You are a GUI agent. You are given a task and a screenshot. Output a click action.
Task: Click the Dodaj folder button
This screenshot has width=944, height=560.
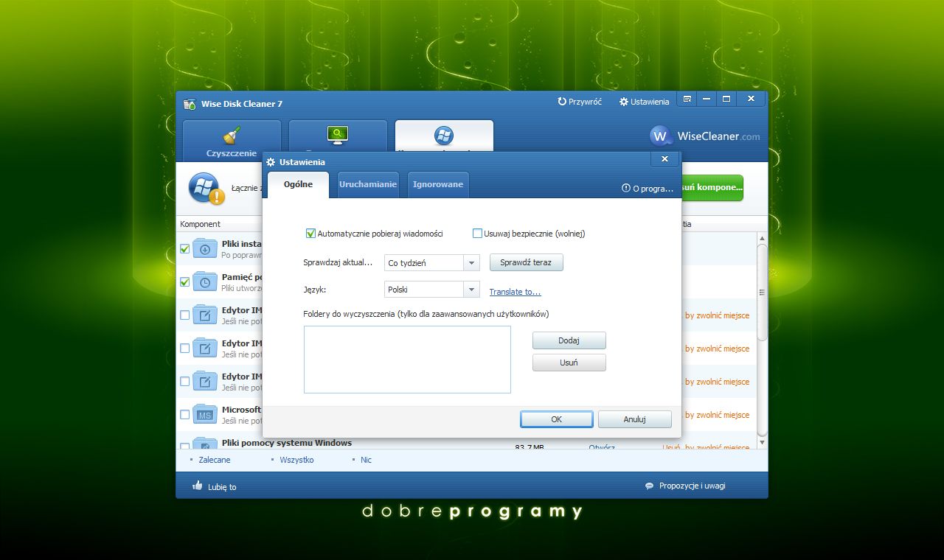[569, 340]
